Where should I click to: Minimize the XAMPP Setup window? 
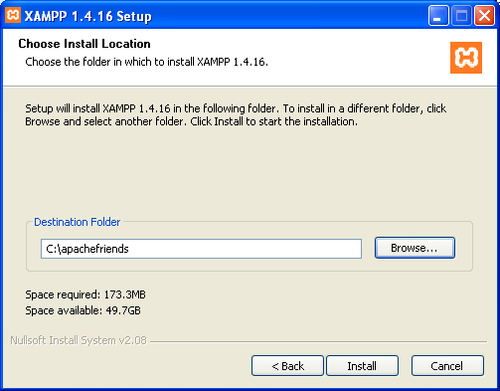point(438,15)
